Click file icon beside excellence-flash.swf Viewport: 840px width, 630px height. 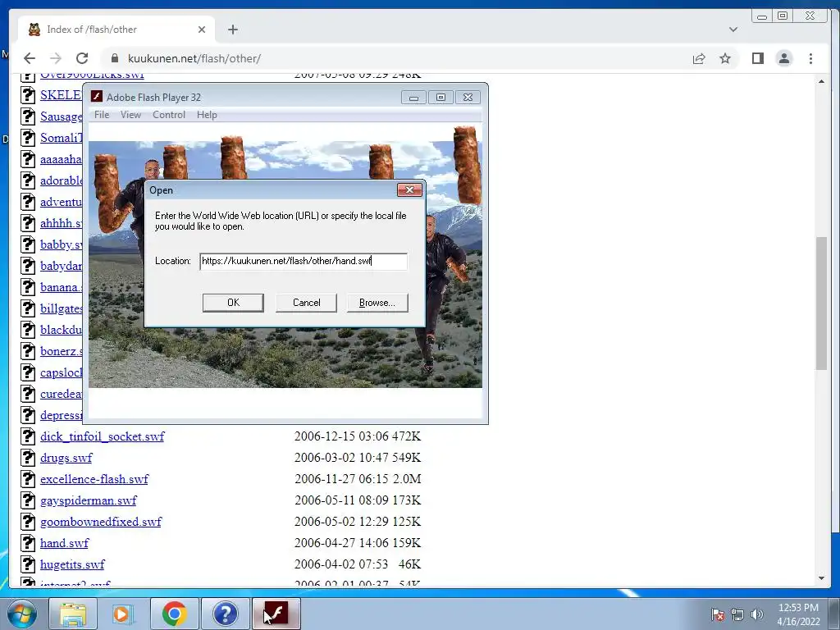coord(28,479)
